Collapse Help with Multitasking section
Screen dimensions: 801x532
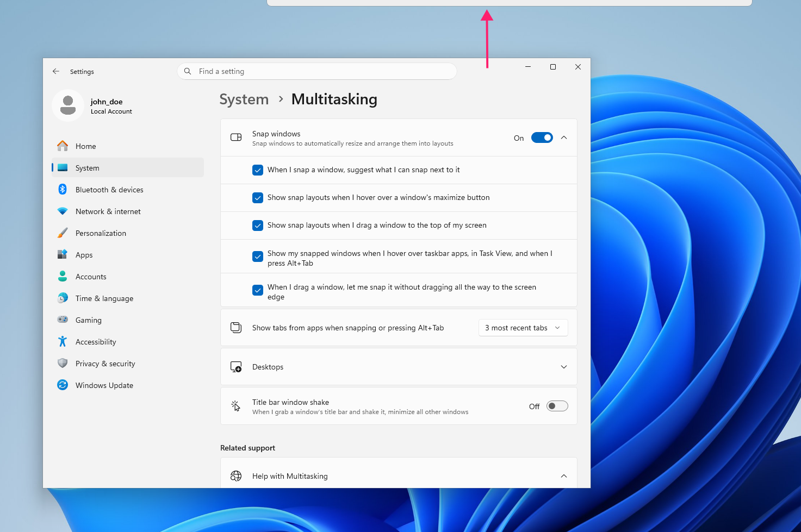click(x=564, y=476)
